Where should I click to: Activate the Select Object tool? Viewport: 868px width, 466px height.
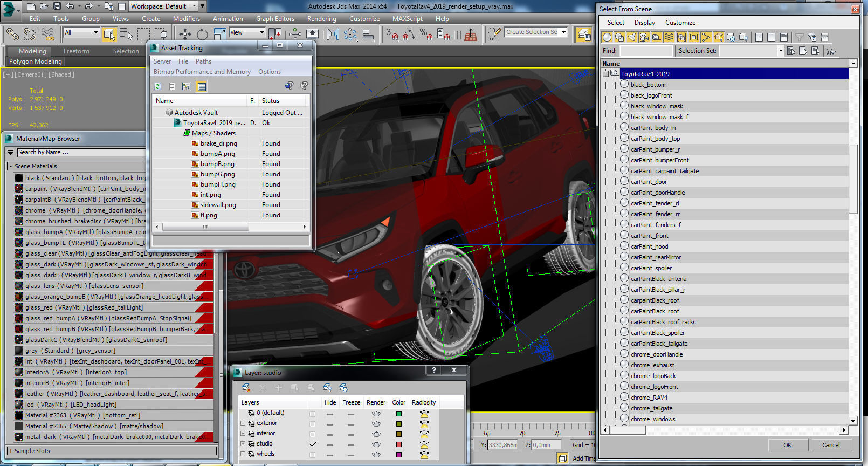pos(109,34)
